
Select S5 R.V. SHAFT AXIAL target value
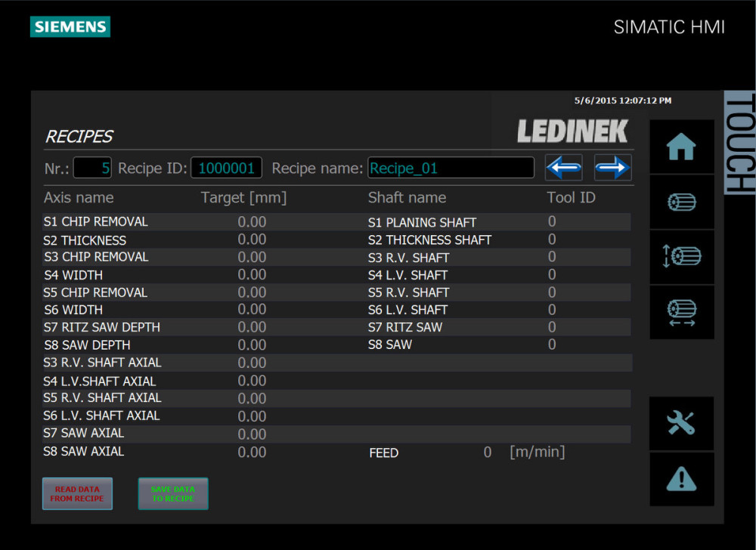[x=252, y=398]
